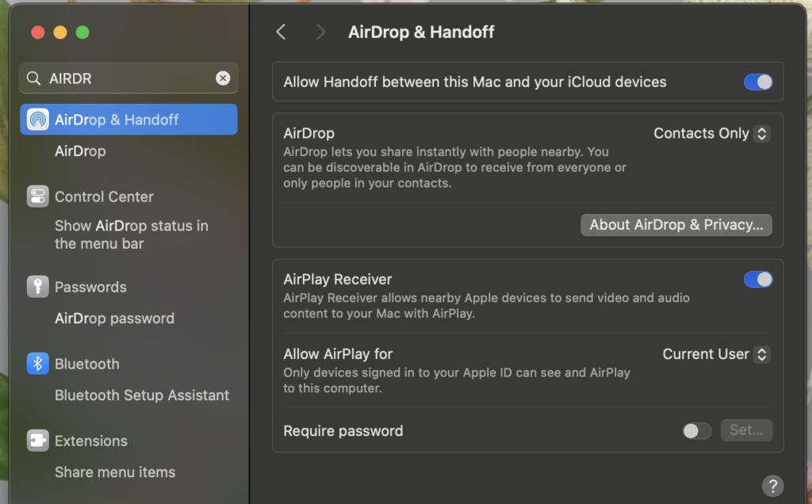Turn off the AirPlay Receiver switch
The image size is (812, 504).
pyautogui.click(x=757, y=279)
